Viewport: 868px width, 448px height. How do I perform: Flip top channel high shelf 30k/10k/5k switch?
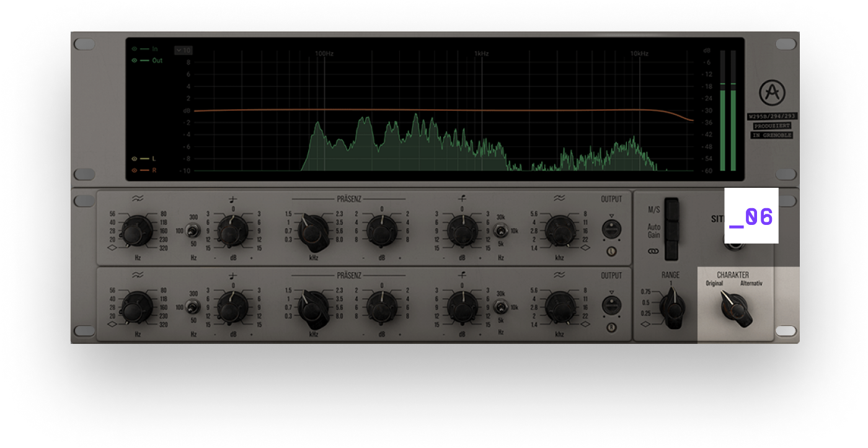click(500, 231)
